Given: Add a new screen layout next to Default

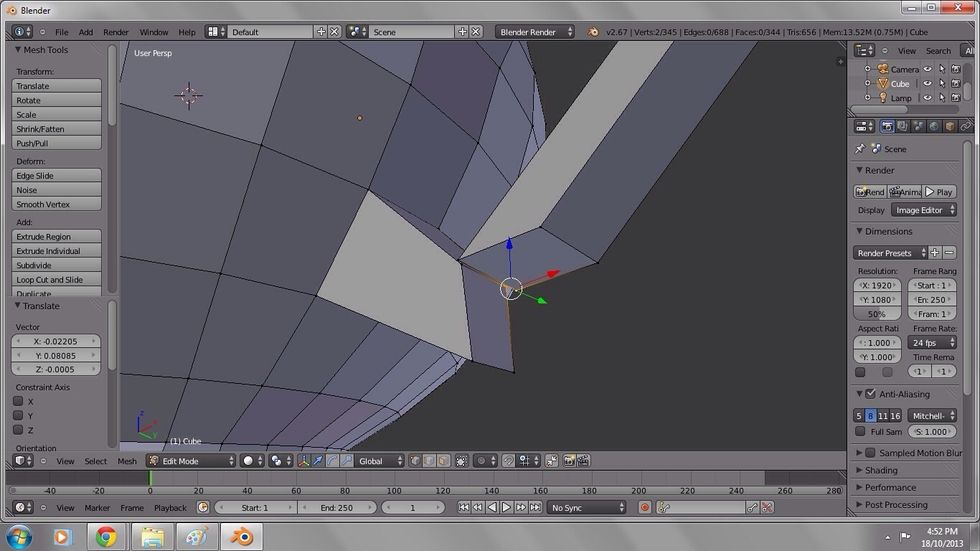Looking at the screenshot, I should [x=321, y=31].
